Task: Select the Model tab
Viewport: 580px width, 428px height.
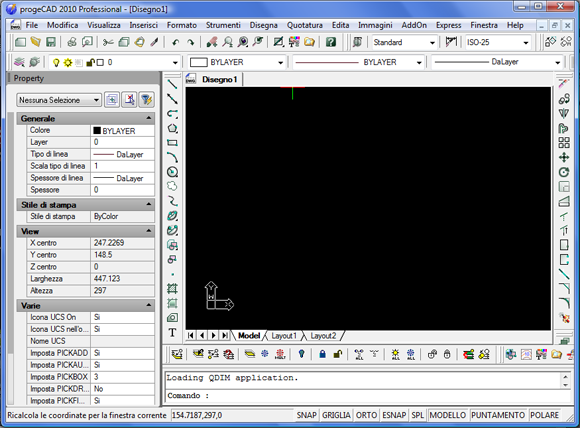Action: (x=249, y=336)
